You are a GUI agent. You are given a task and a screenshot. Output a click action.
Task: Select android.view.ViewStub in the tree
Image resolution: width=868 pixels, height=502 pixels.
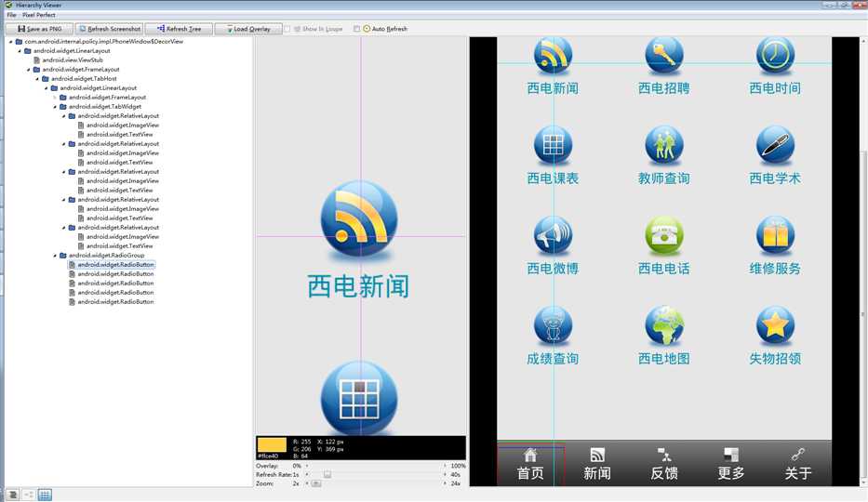coord(73,60)
